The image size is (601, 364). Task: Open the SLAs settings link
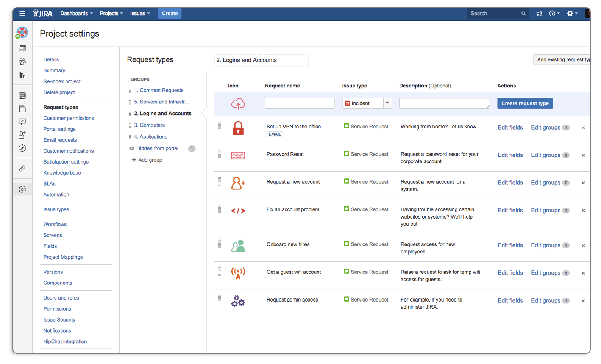(x=49, y=184)
